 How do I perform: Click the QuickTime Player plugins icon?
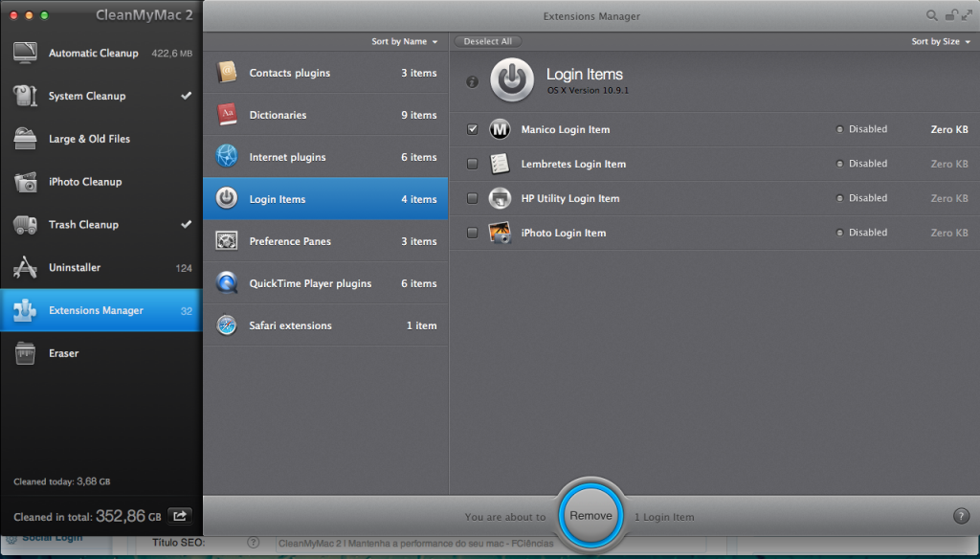coord(226,282)
